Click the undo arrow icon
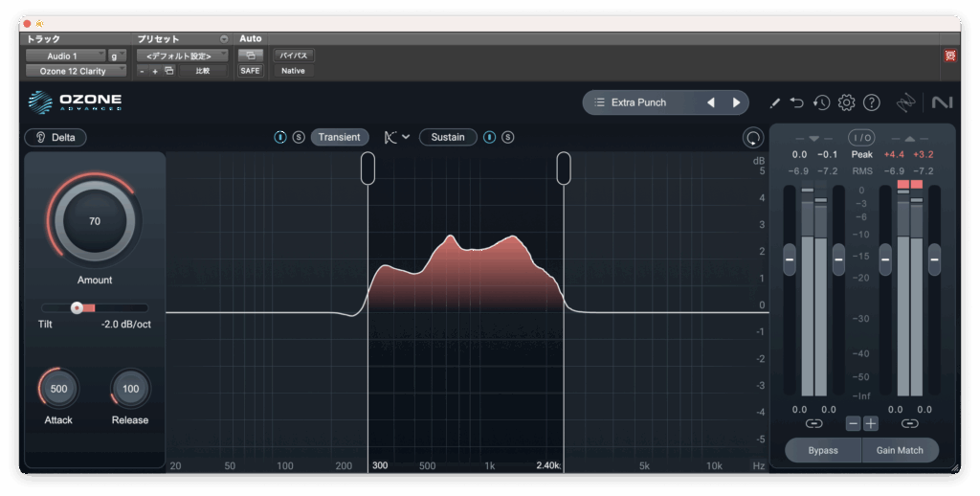Image resolution: width=980 pixels, height=496 pixels. [x=797, y=102]
